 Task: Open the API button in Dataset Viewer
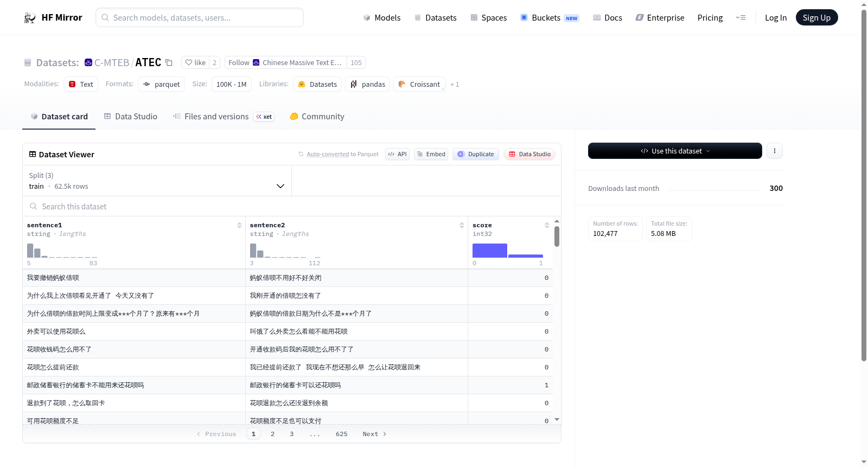pyautogui.click(x=397, y=154)
